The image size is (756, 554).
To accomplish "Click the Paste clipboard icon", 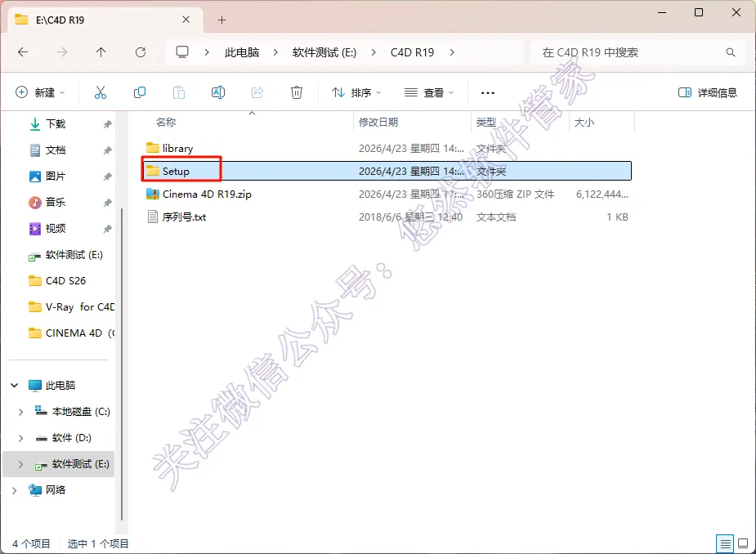I will pos(179,92).
